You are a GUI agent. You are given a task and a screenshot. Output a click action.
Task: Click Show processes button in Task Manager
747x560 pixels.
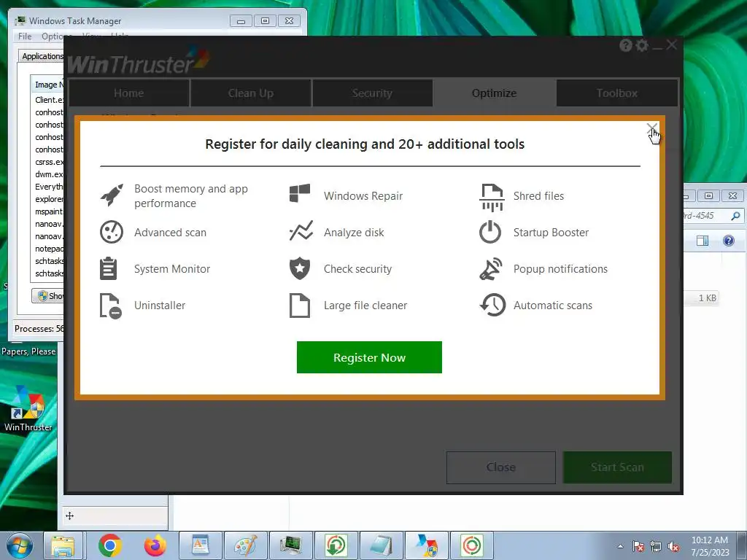(48, 296)
